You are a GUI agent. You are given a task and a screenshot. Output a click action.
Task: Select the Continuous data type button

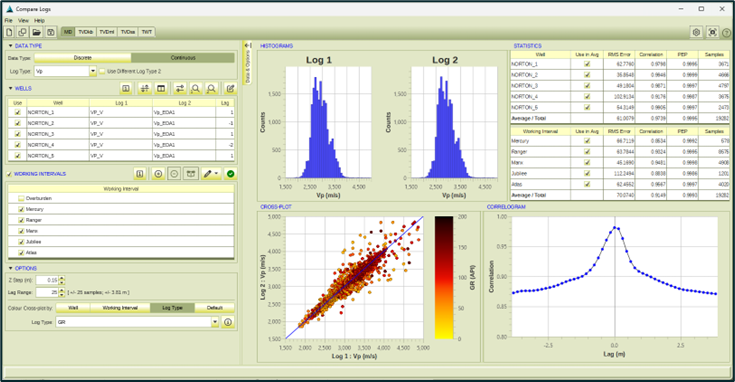tap(183, 58)
